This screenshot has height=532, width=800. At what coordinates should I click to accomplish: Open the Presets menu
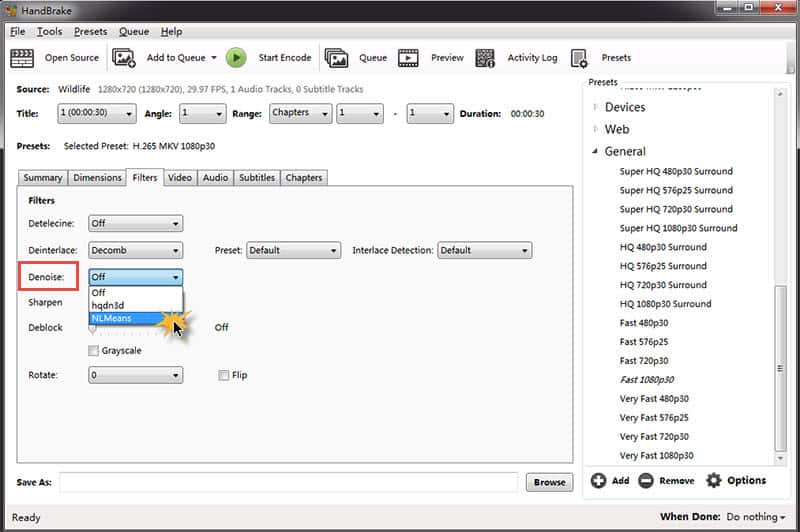[x=90, y=32]
